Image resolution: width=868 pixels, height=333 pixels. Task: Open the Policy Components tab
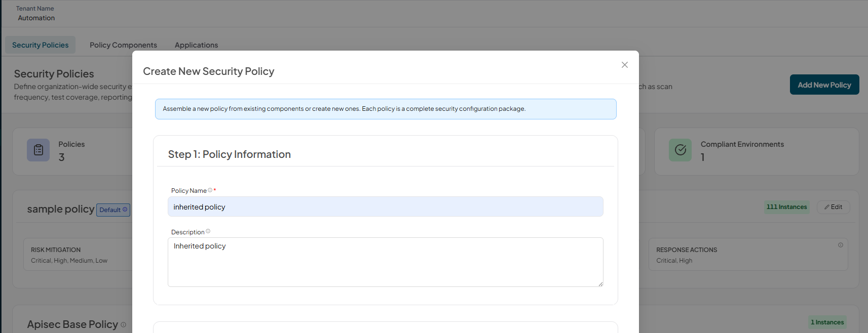pyautogui.click(x=123, y=45)
